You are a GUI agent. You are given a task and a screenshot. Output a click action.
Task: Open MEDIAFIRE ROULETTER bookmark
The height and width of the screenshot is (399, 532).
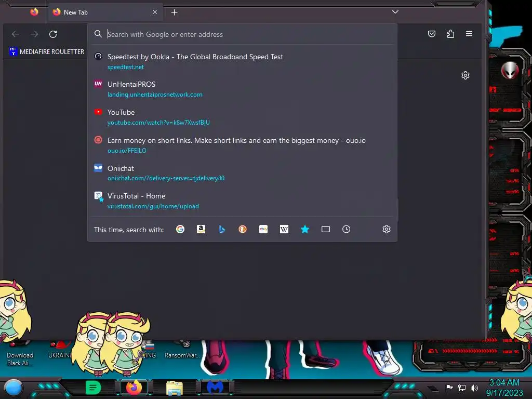(47, 51)
